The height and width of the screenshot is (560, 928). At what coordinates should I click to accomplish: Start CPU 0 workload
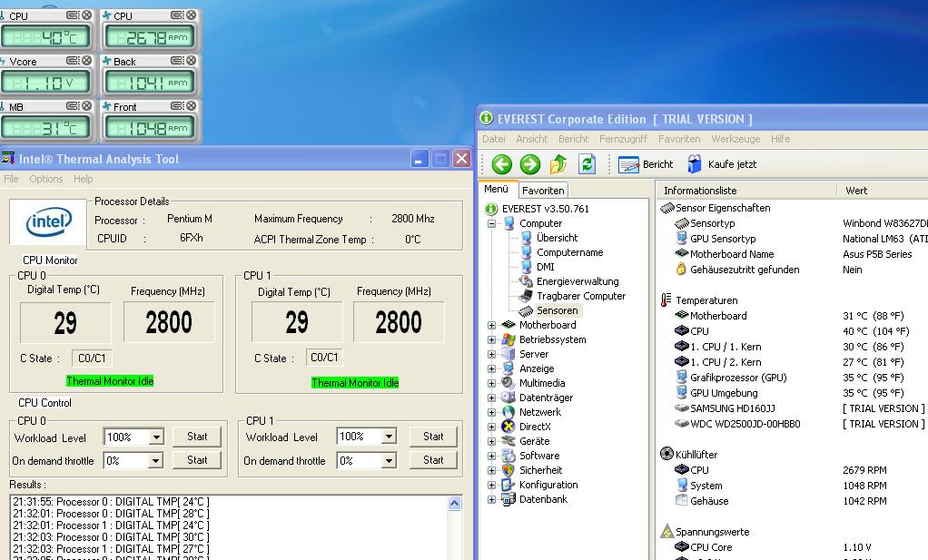(197, 437)
